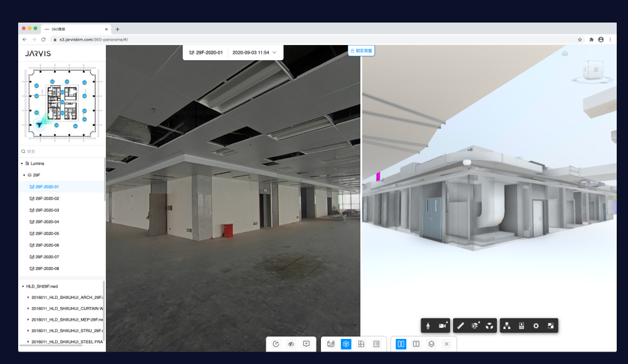Click the solid cube explode tool
The height and width of the screenshot is (364, 628).
(x=489, y=326)
